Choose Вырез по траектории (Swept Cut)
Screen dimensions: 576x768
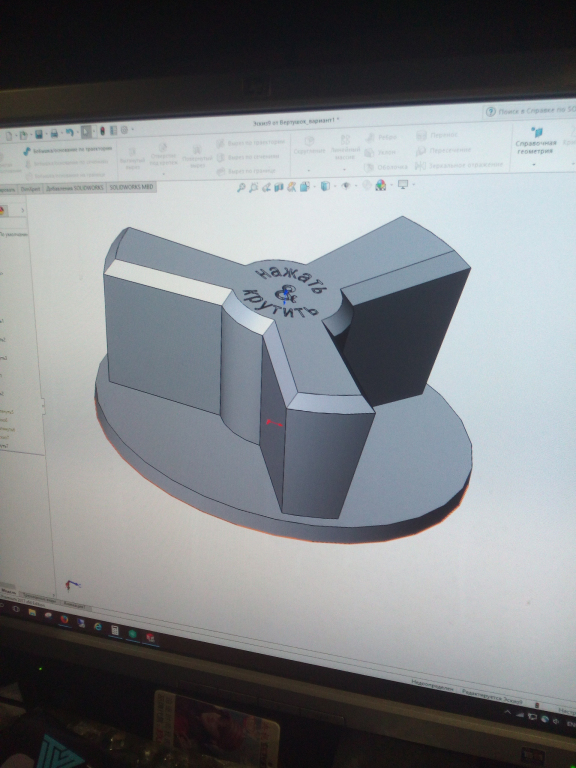[250, 143]
